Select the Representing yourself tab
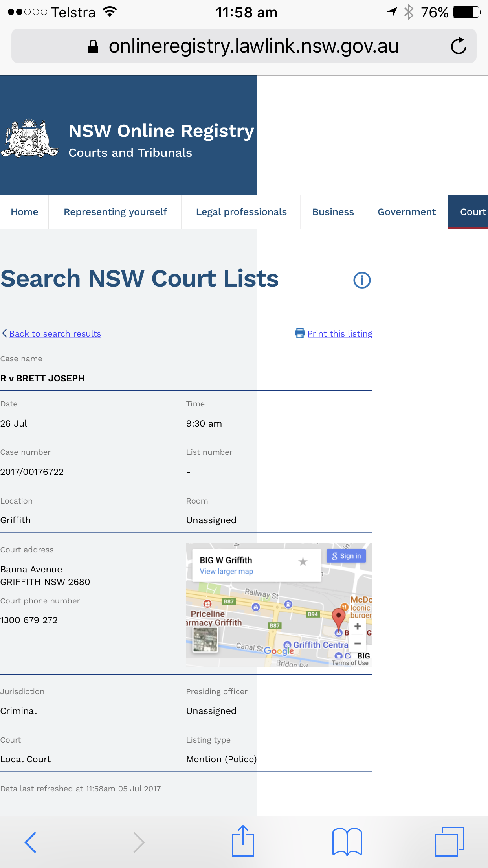Screen dimensions: 488x868 coord(115,212)
